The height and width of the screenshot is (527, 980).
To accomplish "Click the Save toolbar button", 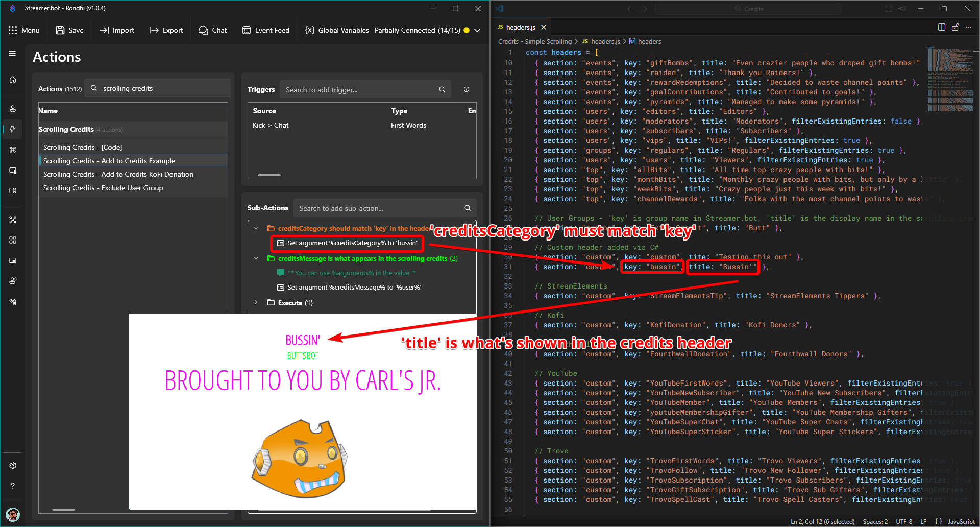I will pyautogui.click(x=69, y=30).
